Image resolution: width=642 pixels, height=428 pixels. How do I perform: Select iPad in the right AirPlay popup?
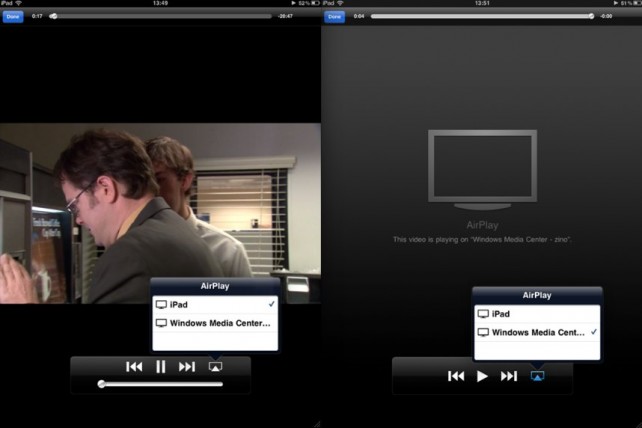pyautogui.click(x=536, y=313)
